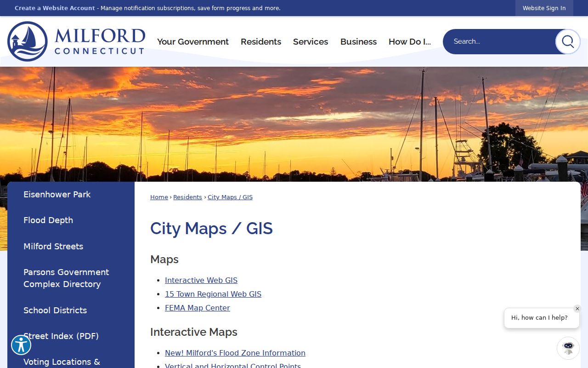
Task: Open the Residents menu
Action: (261, 42)
